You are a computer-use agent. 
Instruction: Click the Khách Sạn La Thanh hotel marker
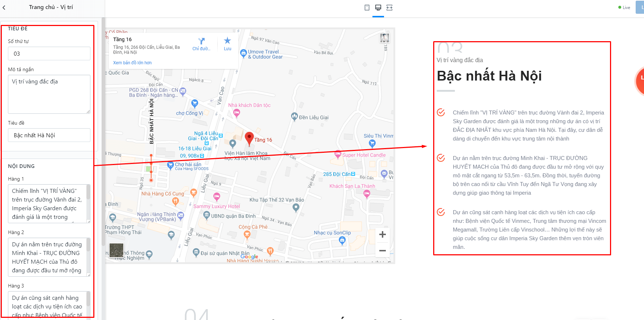click(367, 194)
